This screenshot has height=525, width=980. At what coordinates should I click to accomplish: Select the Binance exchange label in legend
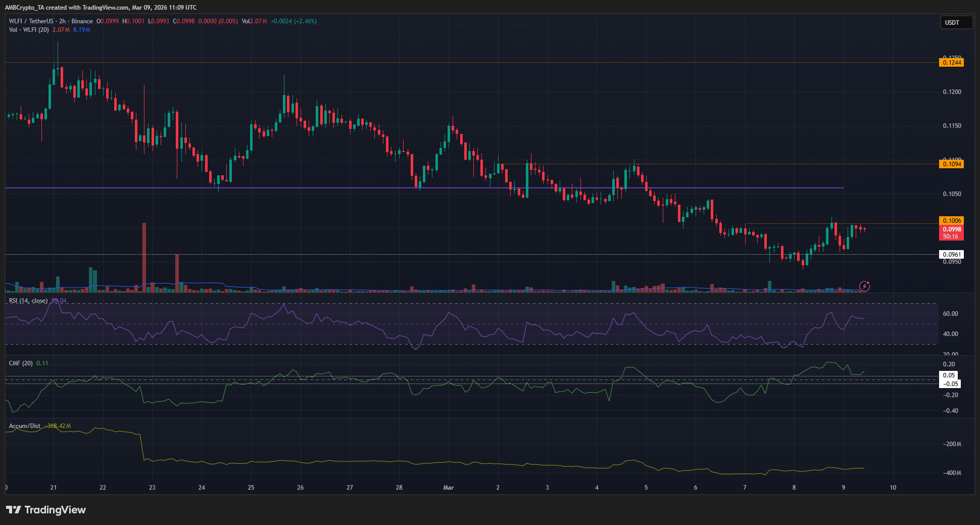(82, 21)
